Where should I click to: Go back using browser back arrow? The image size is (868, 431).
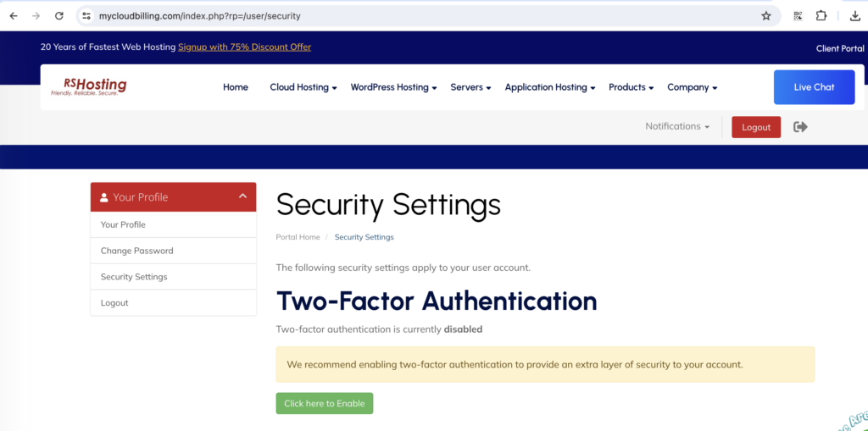[14, 16]
